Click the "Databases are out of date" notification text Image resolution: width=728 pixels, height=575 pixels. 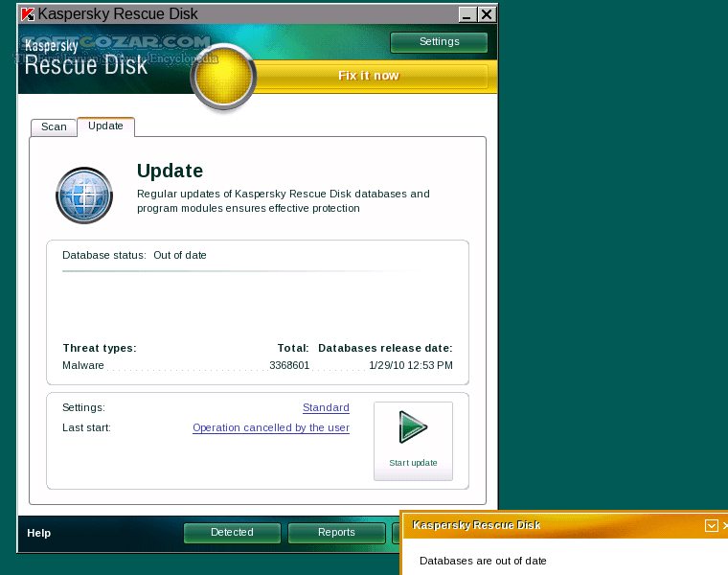coord(483,561)
